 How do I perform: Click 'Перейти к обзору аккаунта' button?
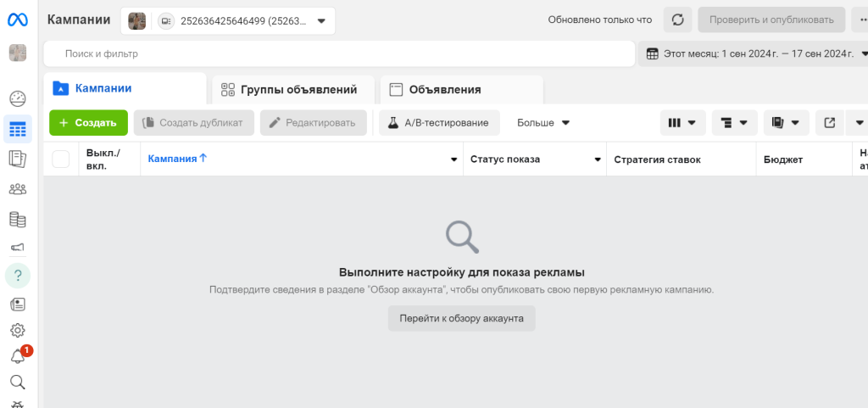click(x=462, y=318)
